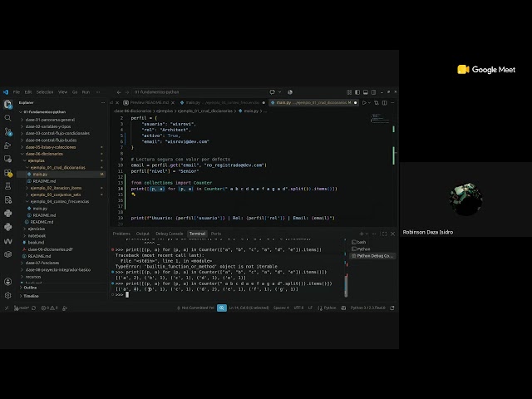Open the Extensions view
Screen dimensions: 532x399
(x=8, y=173)
